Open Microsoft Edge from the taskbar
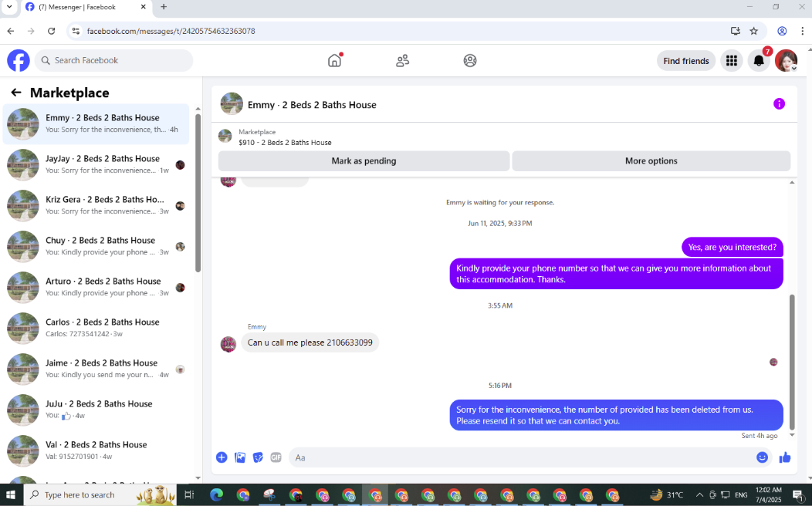 click(x=216, y=495)
